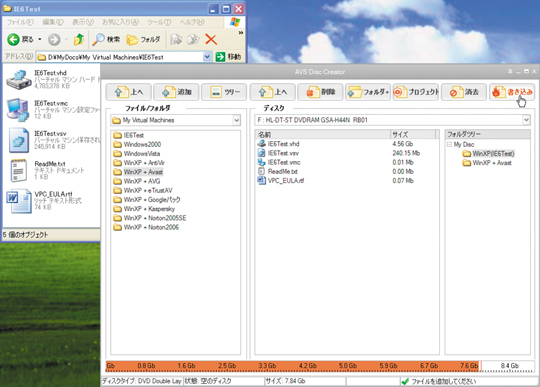Click the 移動 Go button in Explorer
This screenshot has width=540, height=387.
tap(228, 57)
